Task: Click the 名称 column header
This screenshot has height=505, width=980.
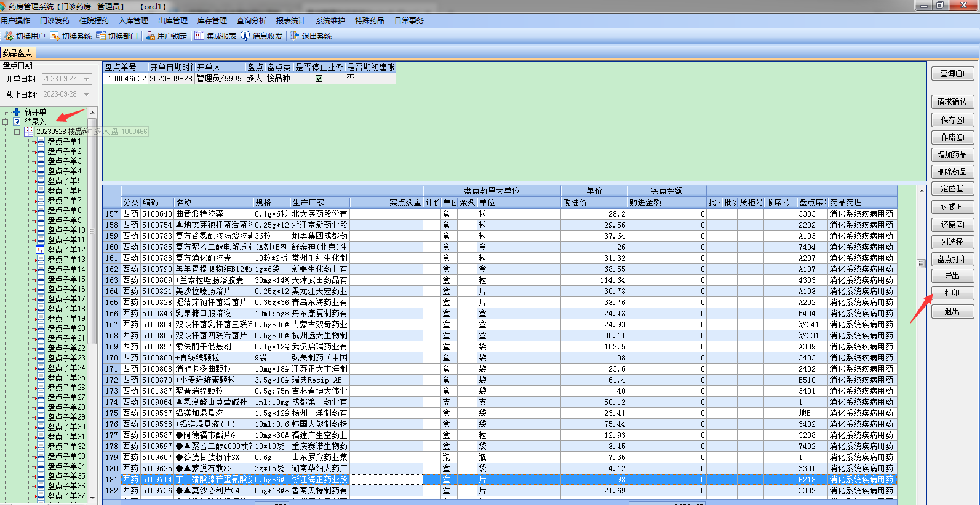Action: tap(213, 202)
